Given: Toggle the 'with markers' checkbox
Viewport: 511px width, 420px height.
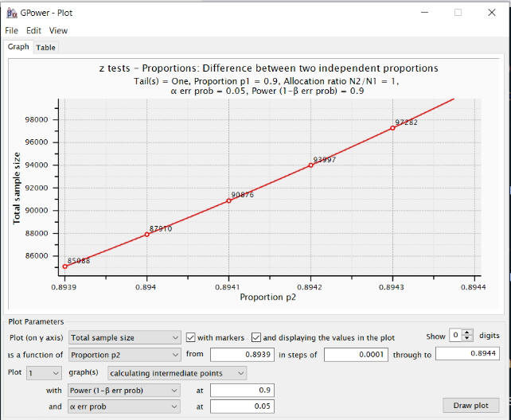Looking at the screenshot, I should point(191,337).
